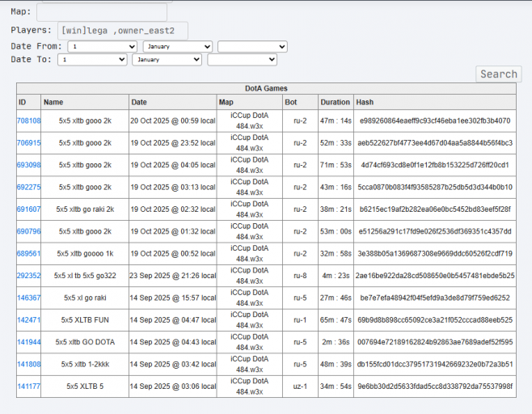Open game ID 706915 link

pos(29,143)
